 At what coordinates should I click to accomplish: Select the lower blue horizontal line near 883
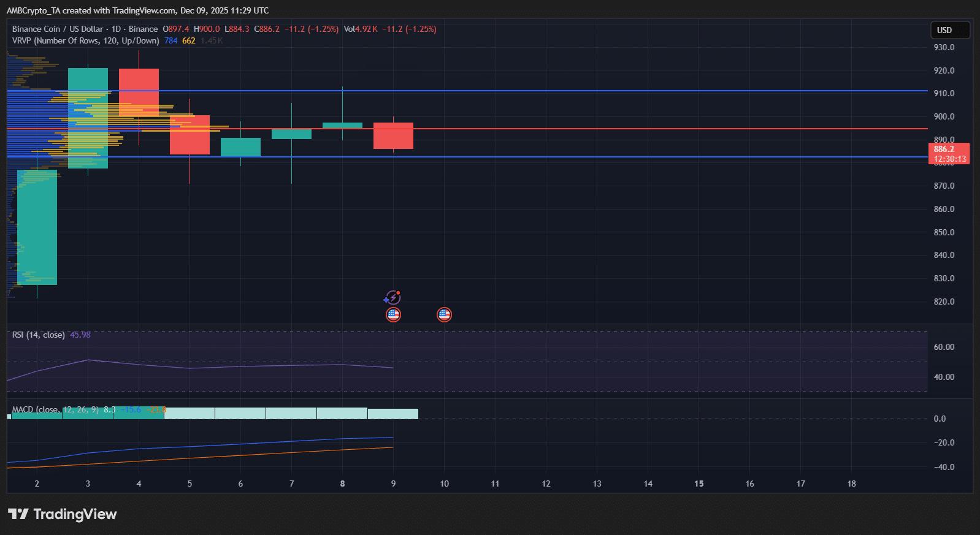[x=552, y=157]
